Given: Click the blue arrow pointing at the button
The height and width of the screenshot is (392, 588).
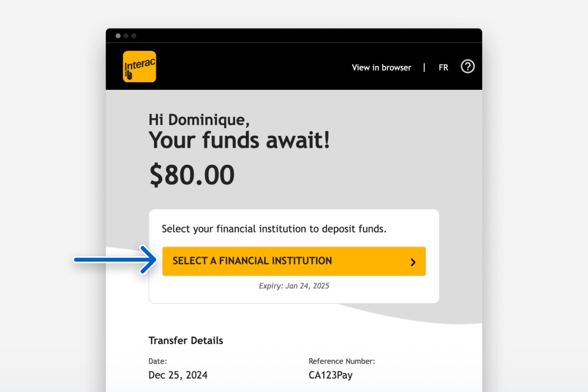Looking at the screenshot, I should tap(115, 260).
